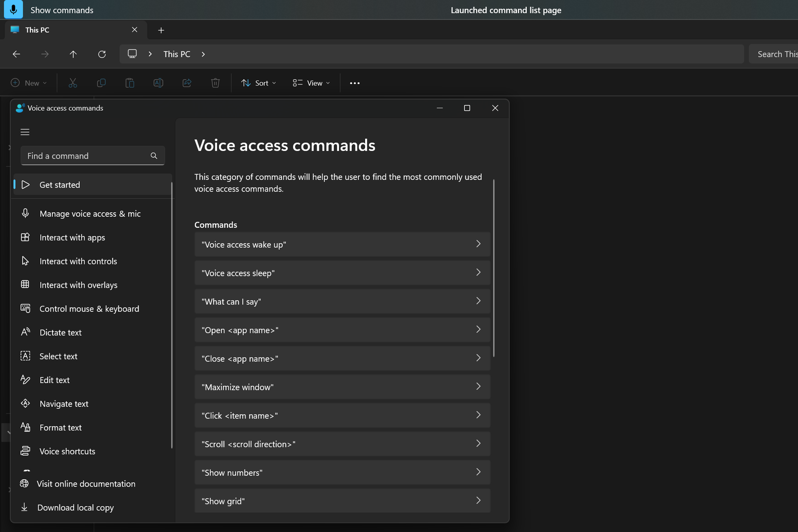Click Download local copy

coord(75,507)
